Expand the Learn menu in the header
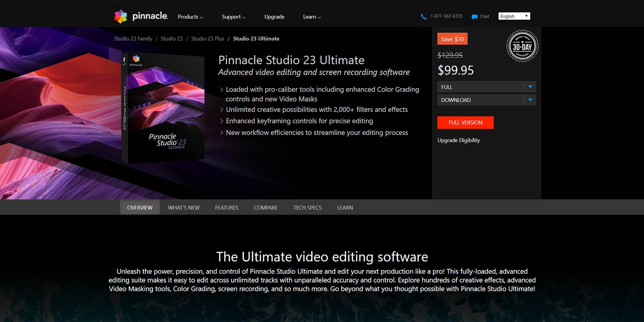 [x=312, y=17]
